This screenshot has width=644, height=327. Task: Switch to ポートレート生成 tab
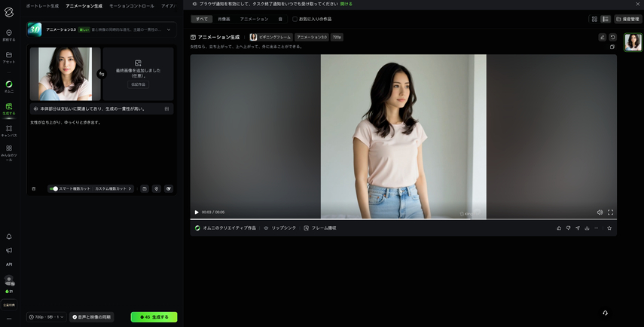[42, 6]
